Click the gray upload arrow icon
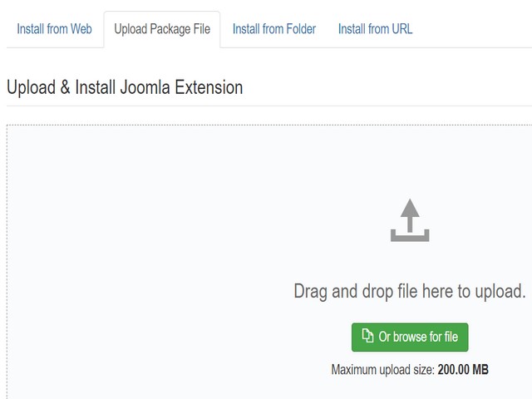This screenshot has width=532, height=399. [410, 220]
